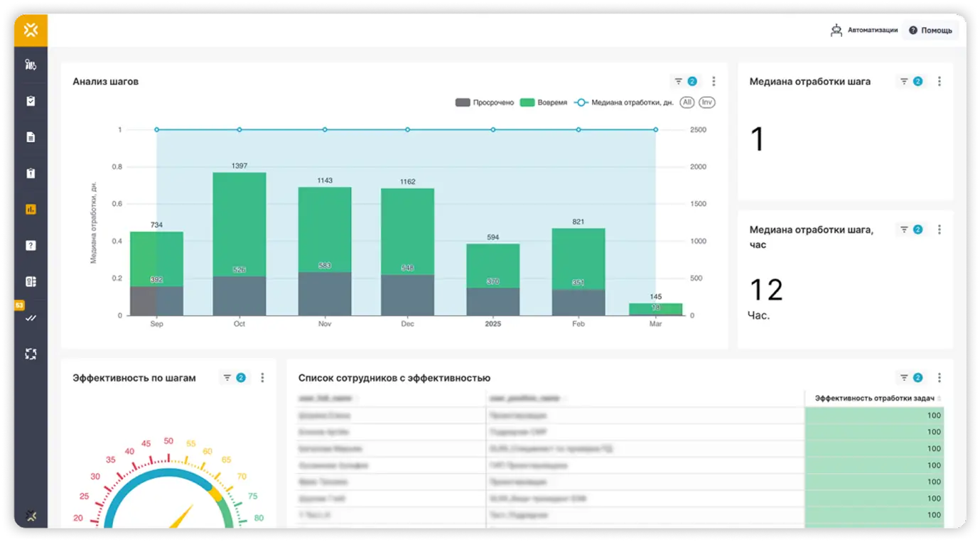Open three-dot menu of Список сотрудников panel
This screenshot has height=542, width=980.
point(939,378)
